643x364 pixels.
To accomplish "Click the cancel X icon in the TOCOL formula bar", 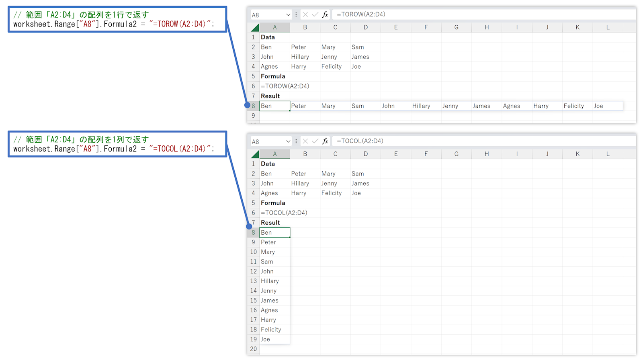I will point(305,141).
